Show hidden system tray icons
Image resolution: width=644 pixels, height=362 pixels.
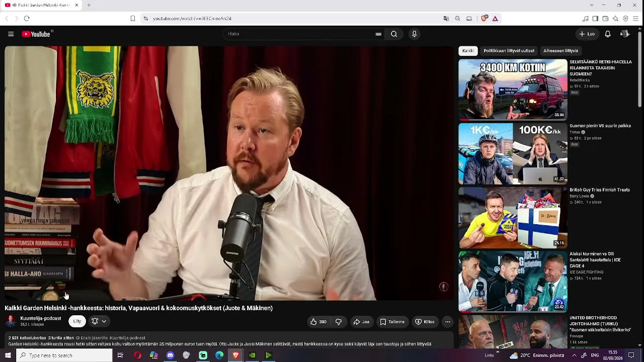click(574, 355)
